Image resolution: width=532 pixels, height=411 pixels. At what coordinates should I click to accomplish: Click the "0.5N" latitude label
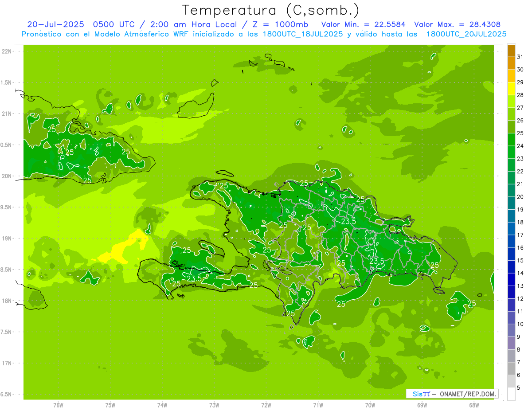7,145
